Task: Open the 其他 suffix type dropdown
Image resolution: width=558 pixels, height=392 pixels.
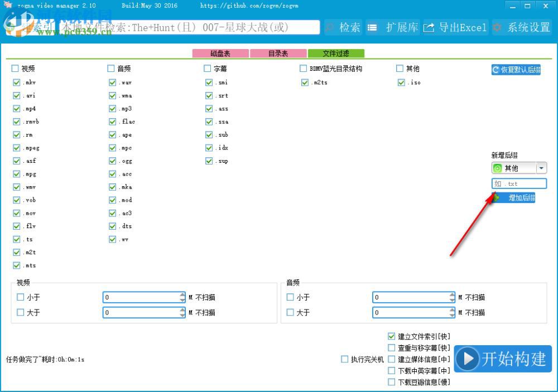Action: click(541, 167)
